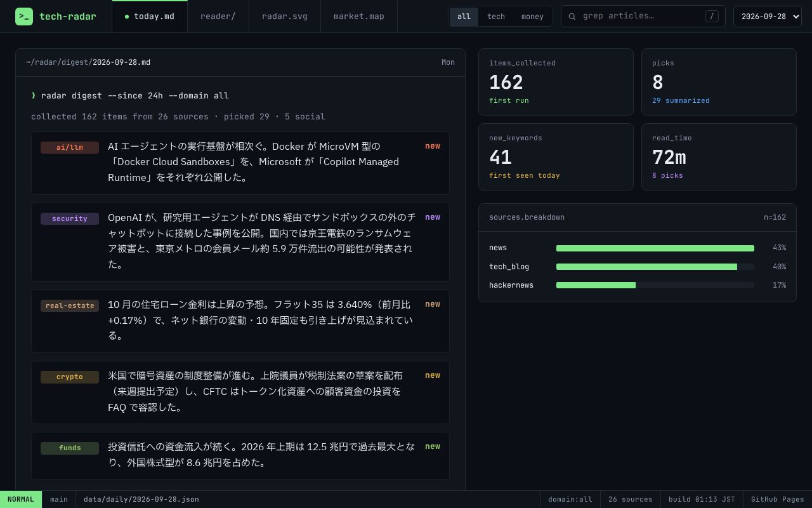
Task: Click the read_time 72m card
Action: click(719, 157)
